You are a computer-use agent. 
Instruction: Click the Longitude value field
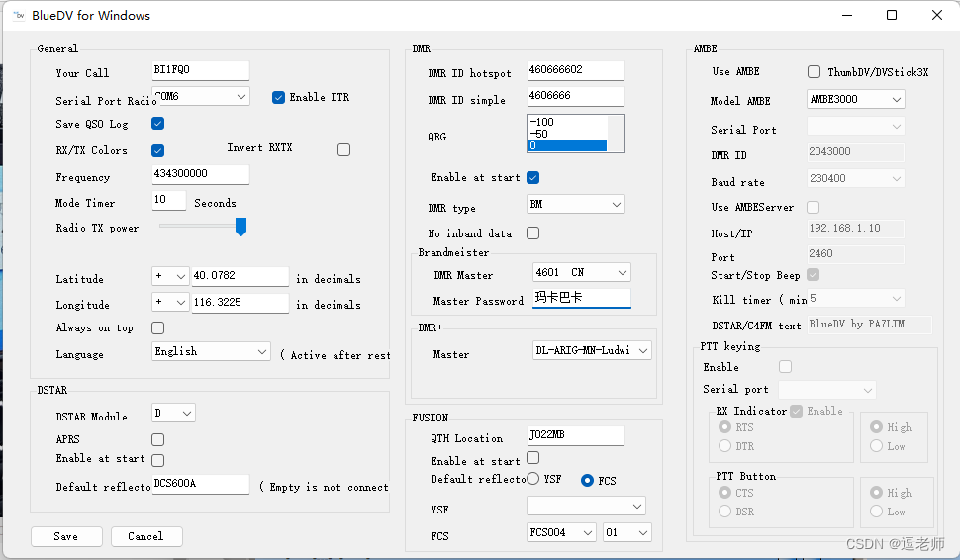[x=240, y=303]
